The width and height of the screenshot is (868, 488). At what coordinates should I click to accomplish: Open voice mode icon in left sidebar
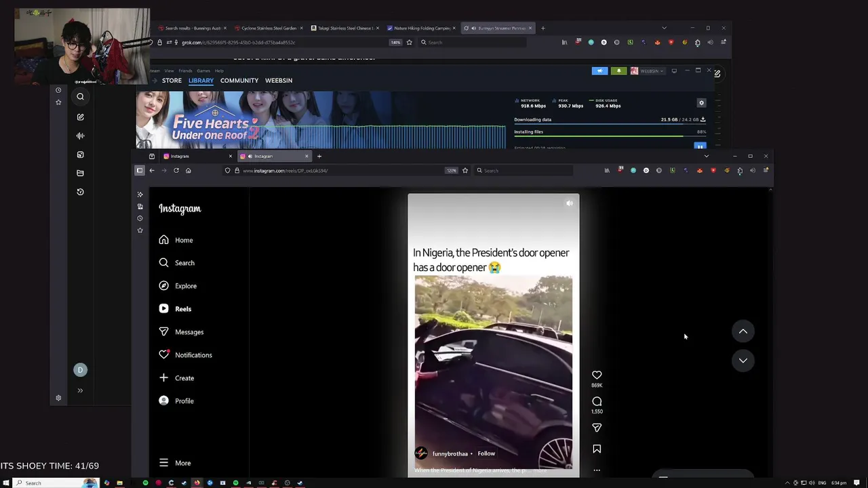(80, 136)
